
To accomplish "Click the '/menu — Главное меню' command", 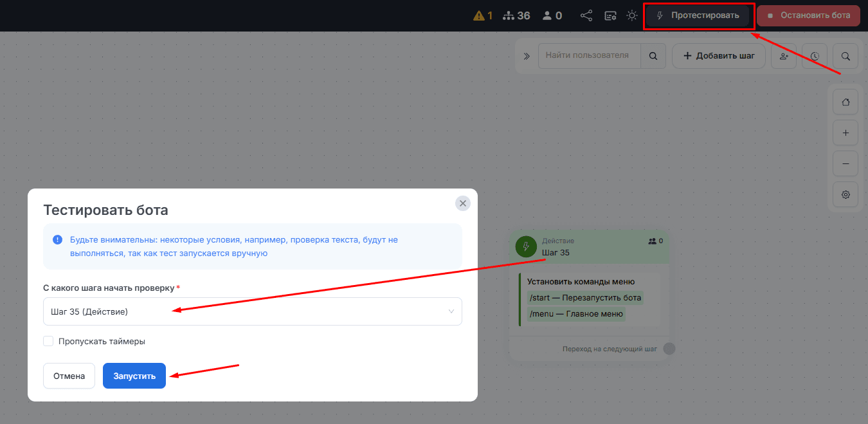I will pos(576,314).
